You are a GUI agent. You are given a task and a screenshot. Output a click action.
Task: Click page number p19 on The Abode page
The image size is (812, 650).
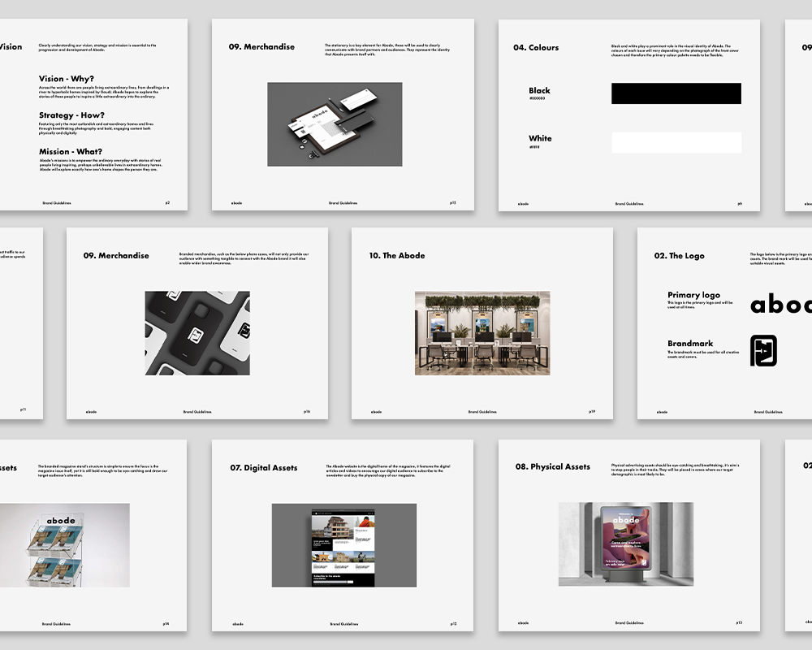tap(592, 412)
